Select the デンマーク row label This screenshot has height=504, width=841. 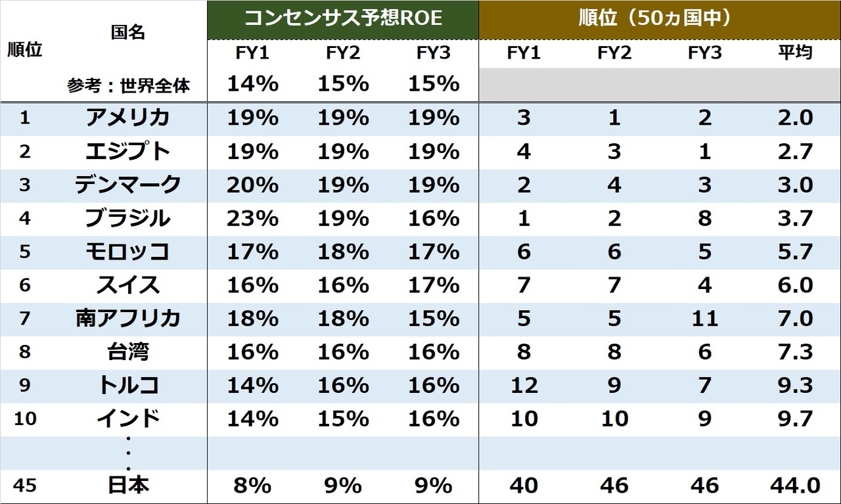pos(127,185)
